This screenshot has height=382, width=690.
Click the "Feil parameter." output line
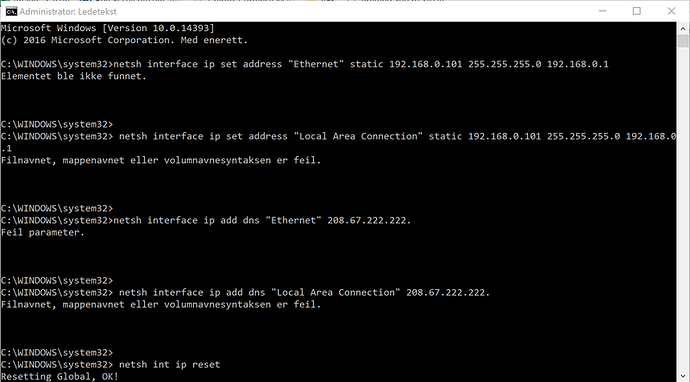click(x=43, y=232)
